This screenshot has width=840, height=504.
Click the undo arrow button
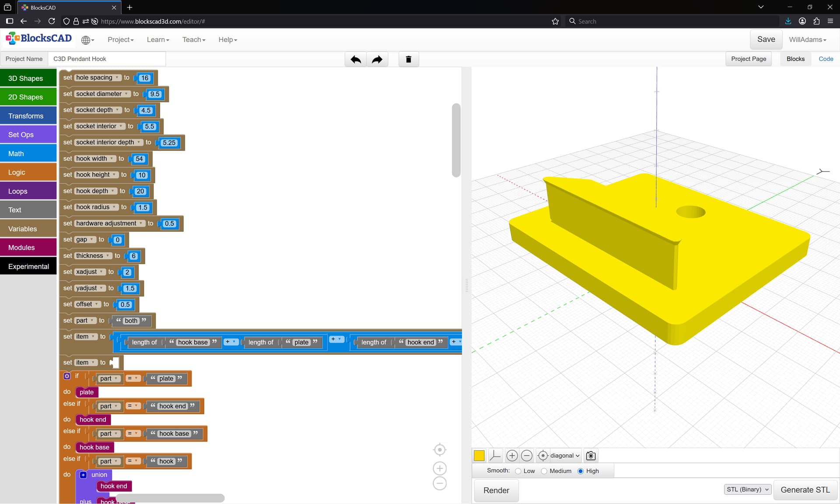(356, 59)
